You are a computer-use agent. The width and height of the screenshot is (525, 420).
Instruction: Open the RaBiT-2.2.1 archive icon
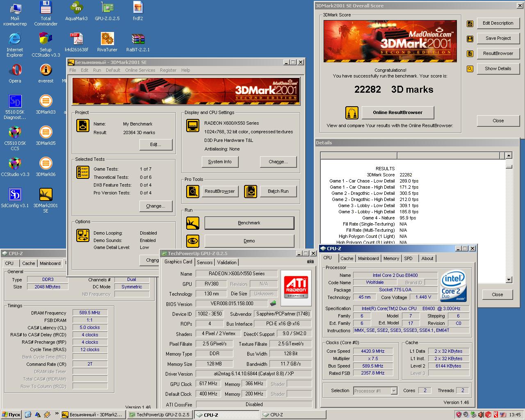point(138,42)
